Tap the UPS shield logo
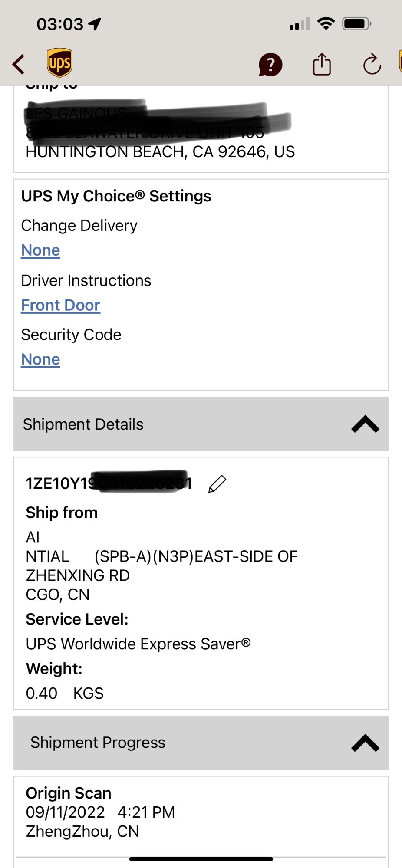402x868 pixels. 59,63
